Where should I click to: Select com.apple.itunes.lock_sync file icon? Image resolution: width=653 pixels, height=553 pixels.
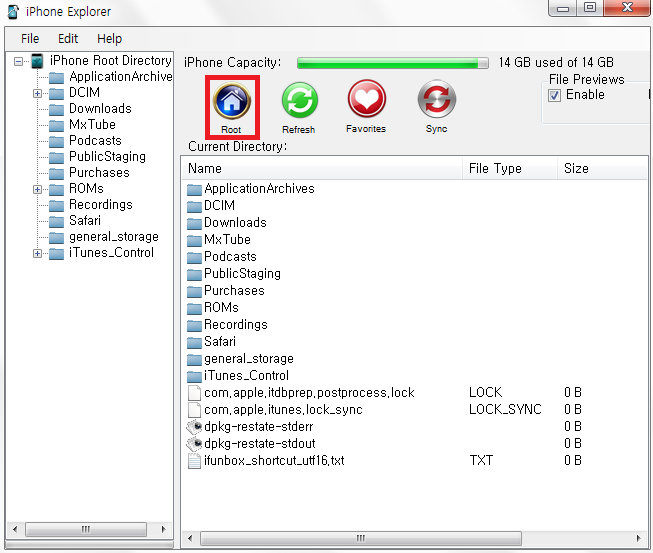(x=194, y=410)
